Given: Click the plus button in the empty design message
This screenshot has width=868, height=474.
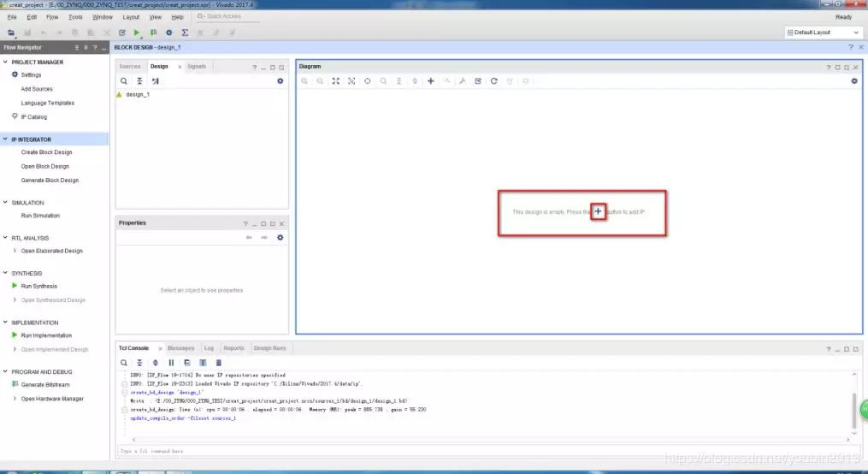Looking at the screenshot, I should click(x=598, y=211).
